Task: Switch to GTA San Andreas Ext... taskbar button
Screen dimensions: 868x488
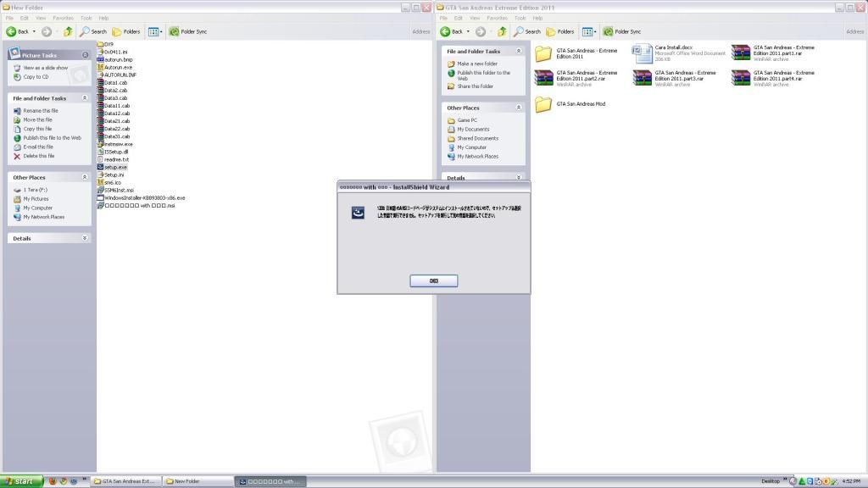Action: 126,481
